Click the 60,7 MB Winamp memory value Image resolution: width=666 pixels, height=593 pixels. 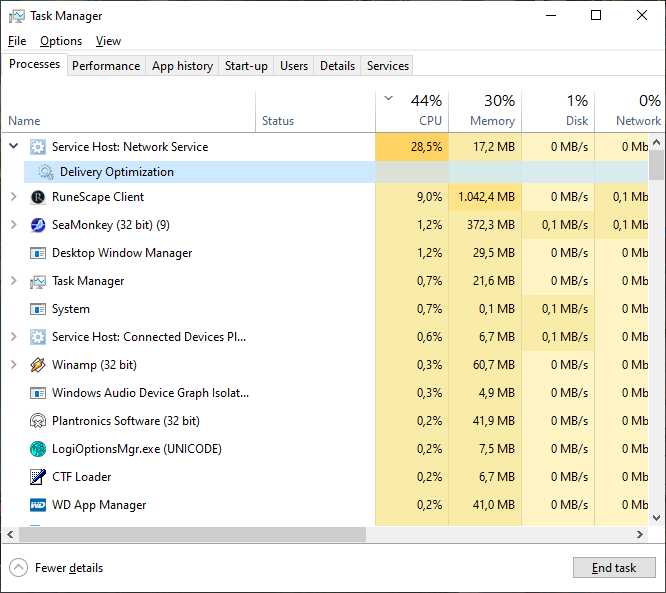(x=494, y=365)
